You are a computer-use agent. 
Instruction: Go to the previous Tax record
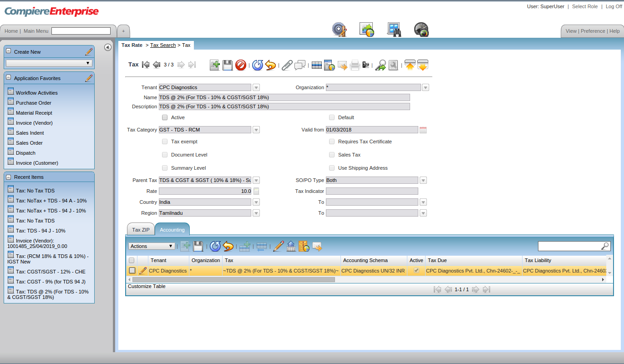pos(157,65)
